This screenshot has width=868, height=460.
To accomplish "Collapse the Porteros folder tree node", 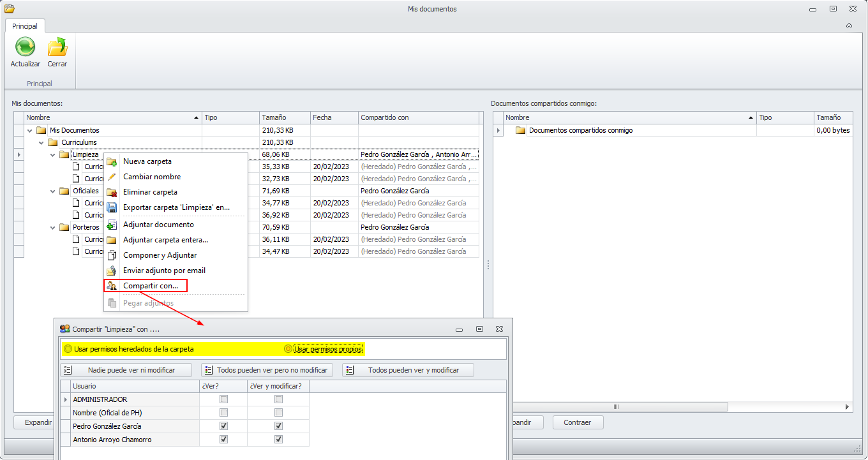I will [53, 227].
